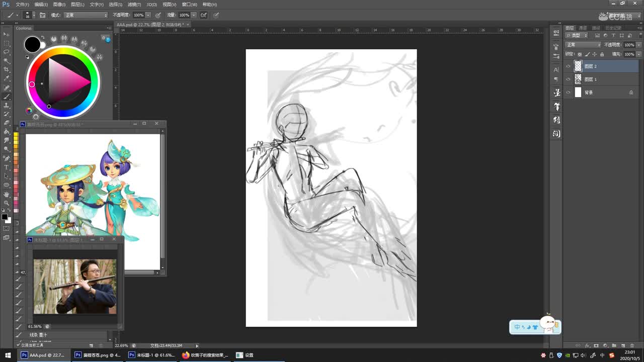Filter layers by pixel layer type
This screenshot has height=362, width=644.
pos(597,36)
